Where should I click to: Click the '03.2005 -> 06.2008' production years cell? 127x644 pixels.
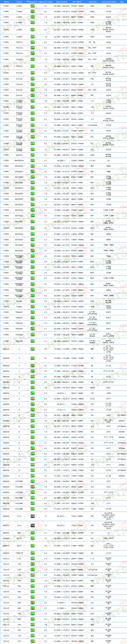pos(62,42)
